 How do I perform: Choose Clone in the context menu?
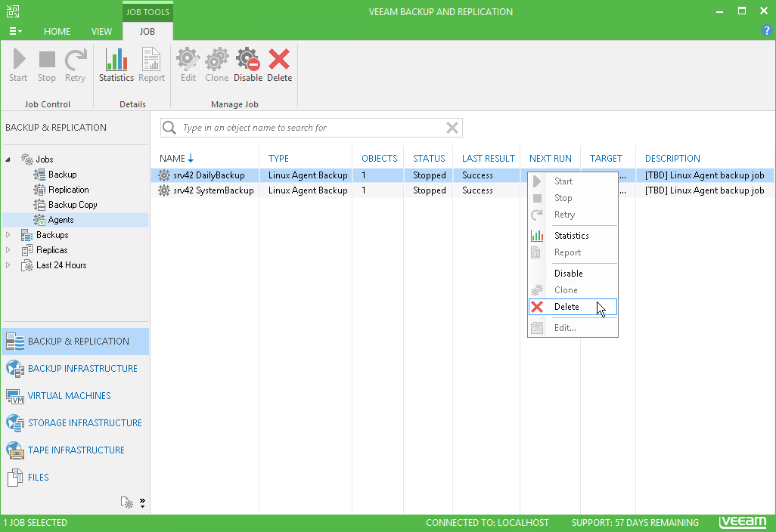pos(573,290)
